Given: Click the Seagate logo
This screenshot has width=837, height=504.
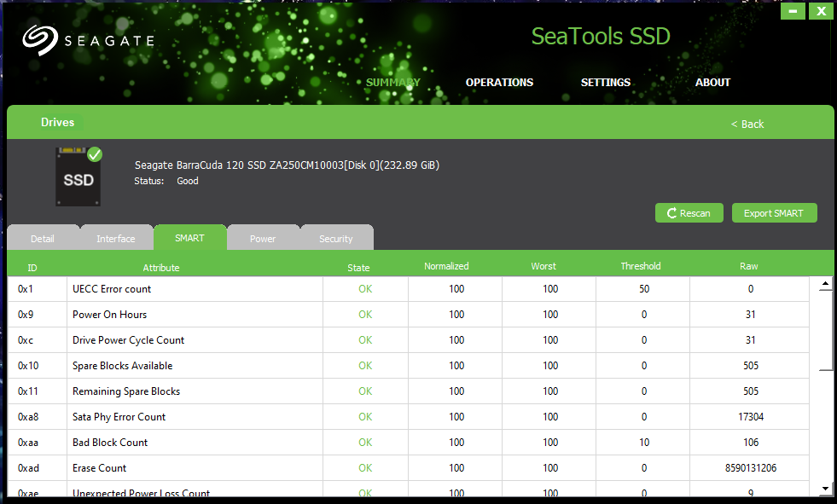Looking at the screenshot, I should point(88,40).
